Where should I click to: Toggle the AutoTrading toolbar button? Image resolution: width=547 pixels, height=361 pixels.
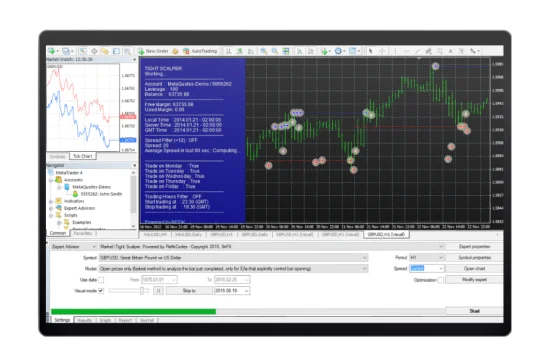click(x=200, y=51)
